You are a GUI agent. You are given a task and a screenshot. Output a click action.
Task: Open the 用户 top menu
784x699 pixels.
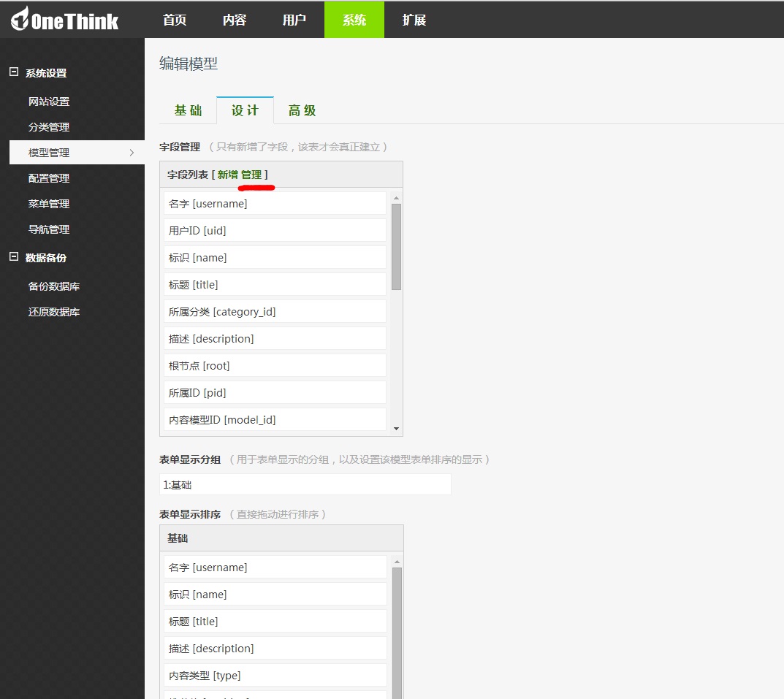[294, 20]
